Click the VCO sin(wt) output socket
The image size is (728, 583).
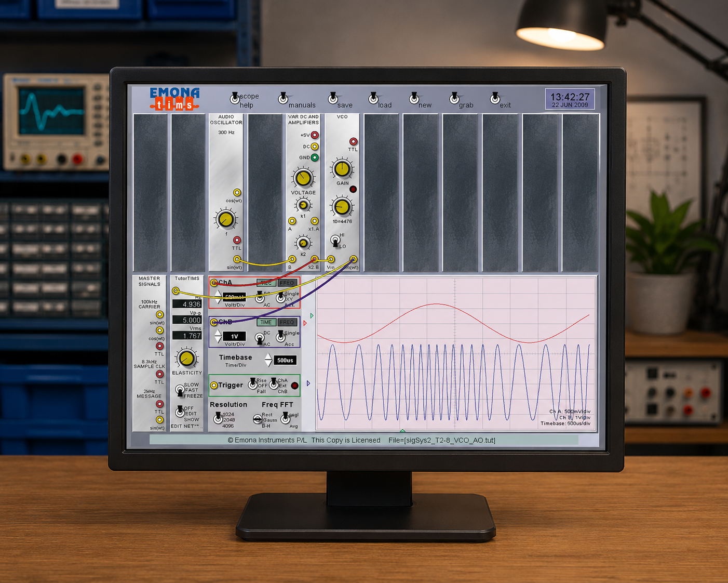353,259
